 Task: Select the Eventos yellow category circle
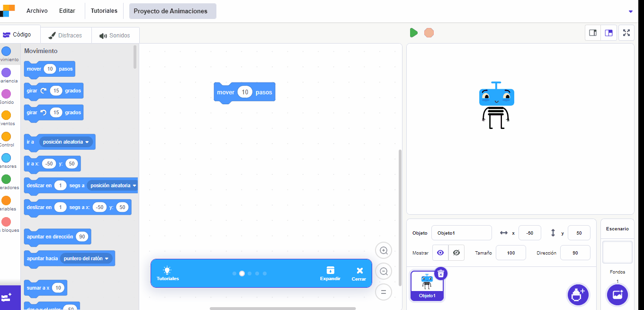tap(6, 115)
